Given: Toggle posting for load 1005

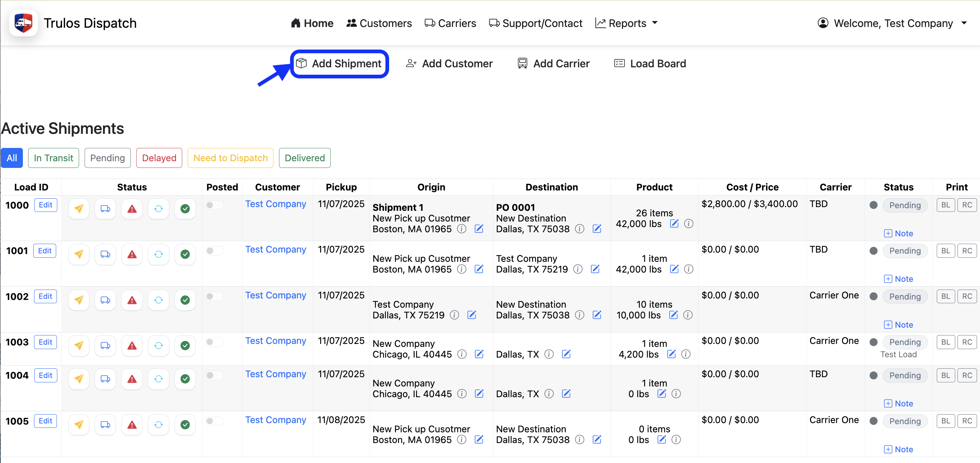Looking at the screenshot, I should tap(214, 421).
